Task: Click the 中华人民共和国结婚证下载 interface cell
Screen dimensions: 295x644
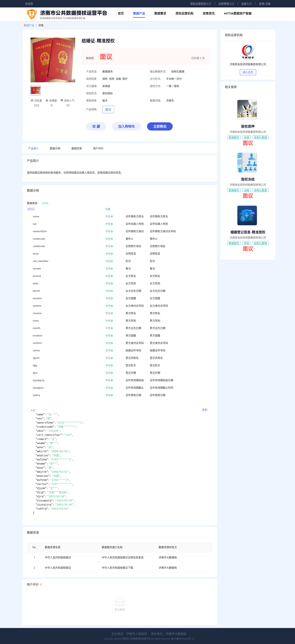Action: [x=117, y=568]
